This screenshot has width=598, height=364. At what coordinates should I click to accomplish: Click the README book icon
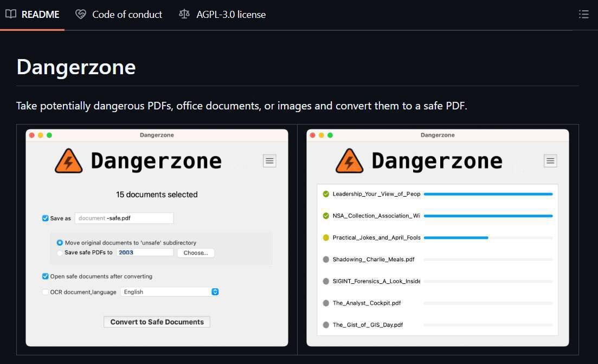pos(11,15)
